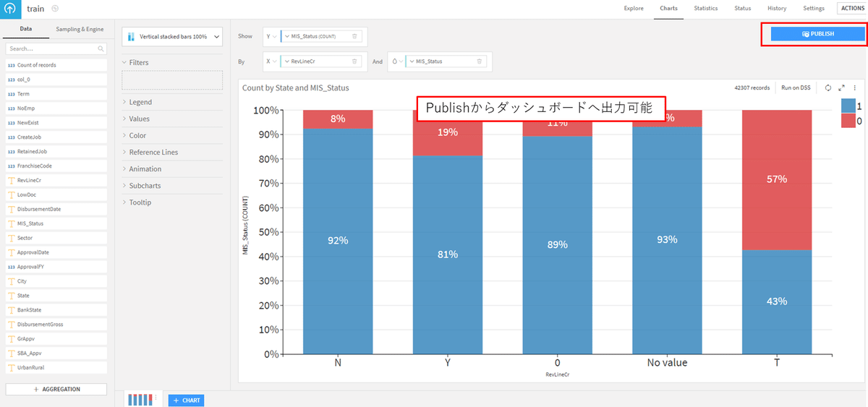Add a new chart with + CHART
The height and width of the screenshot is (407, 868).
[186, 400]
